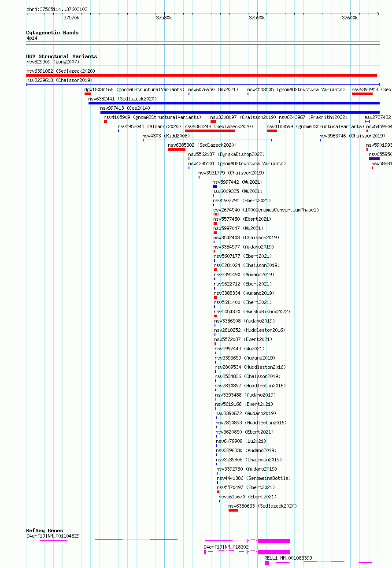Screen dimensions: 392x568
Task: Click the red bar of nsv6380633 (Sedlazeck2020)
Action: [233, 510]
